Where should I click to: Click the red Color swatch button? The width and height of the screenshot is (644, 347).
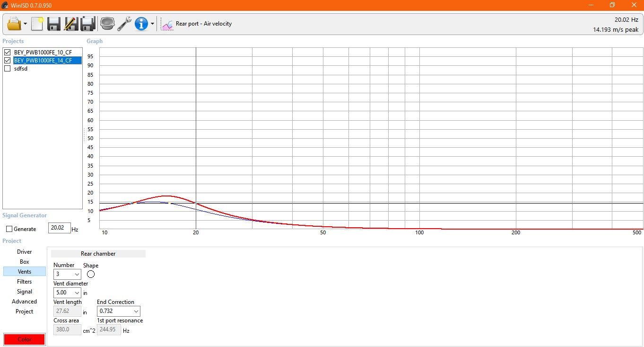25,339
